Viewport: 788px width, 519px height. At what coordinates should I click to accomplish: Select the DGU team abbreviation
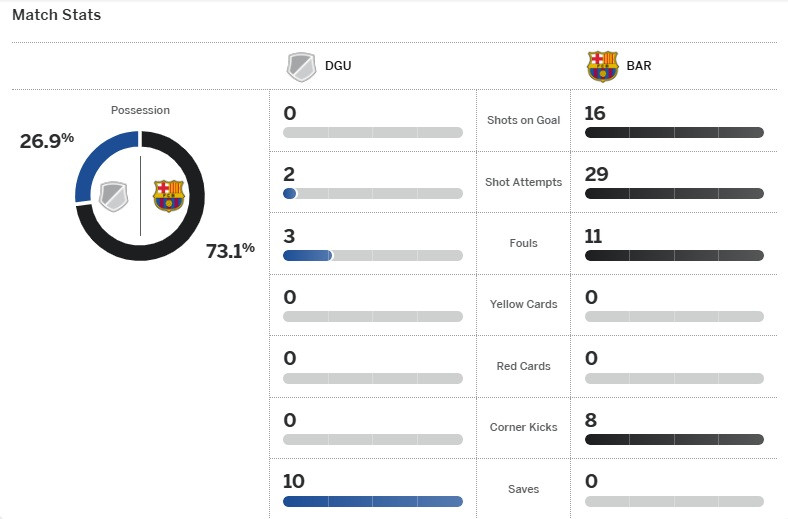[338, 66]
